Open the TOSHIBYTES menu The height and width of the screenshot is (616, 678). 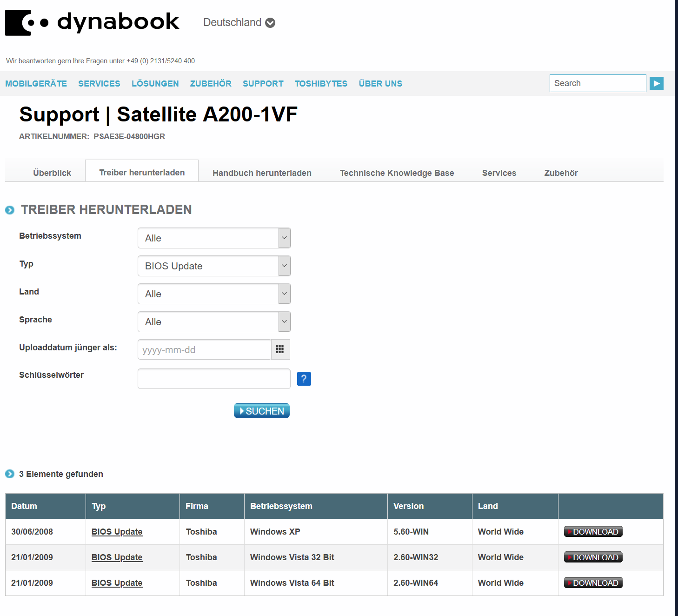(321, 84)
